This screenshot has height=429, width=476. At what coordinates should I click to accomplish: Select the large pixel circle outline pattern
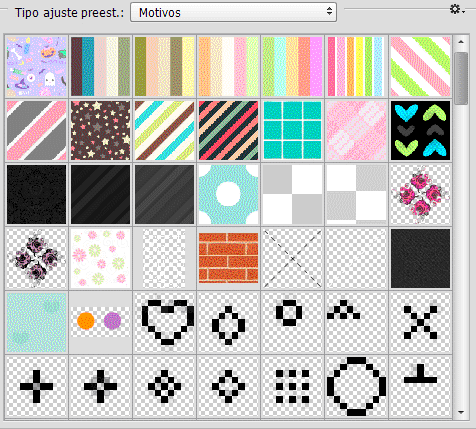click(x=356, y=386)
